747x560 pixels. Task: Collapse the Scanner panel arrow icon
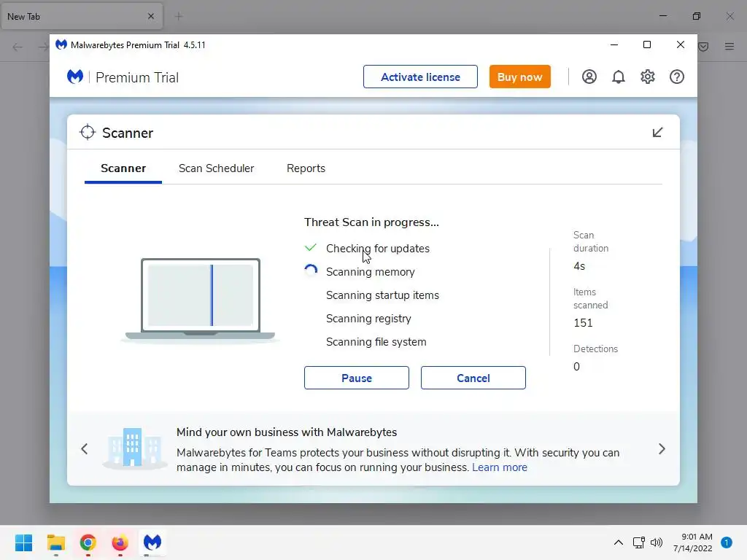tap(657, 133)
